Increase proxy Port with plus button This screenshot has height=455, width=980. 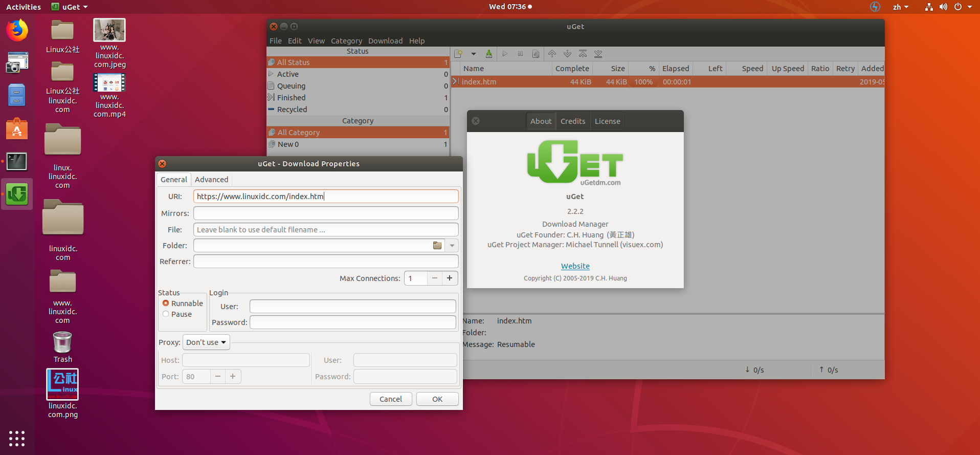[233, 377]
